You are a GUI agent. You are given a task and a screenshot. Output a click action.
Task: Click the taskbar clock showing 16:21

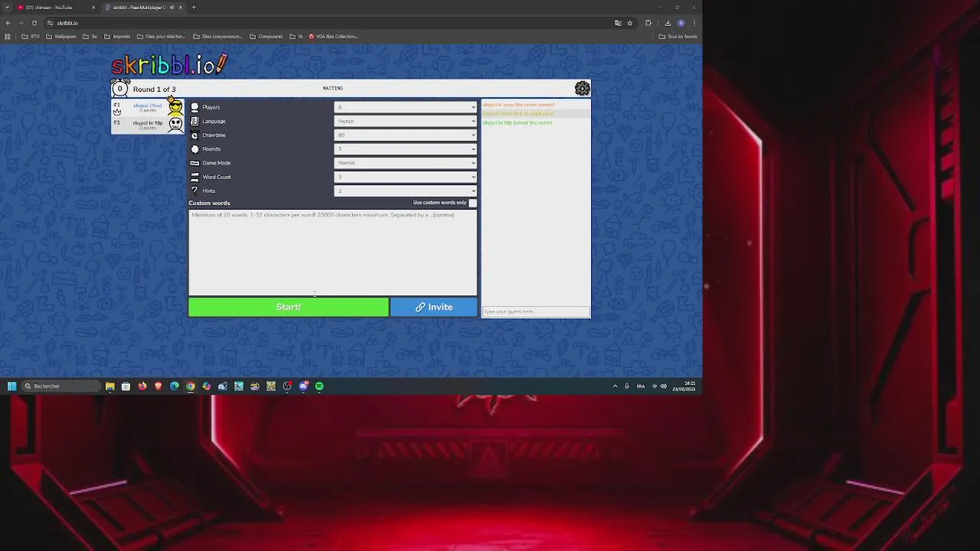coord(684,386)
